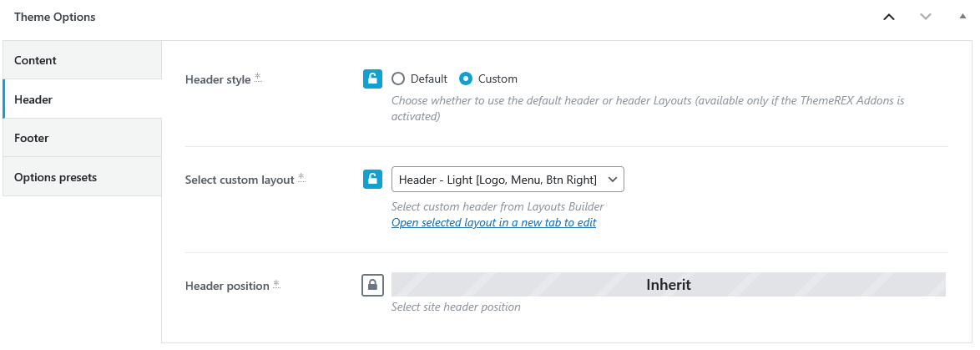Unlock the Header position option
Viewport: 980px width, 350px height.
[x=372, y=284]
